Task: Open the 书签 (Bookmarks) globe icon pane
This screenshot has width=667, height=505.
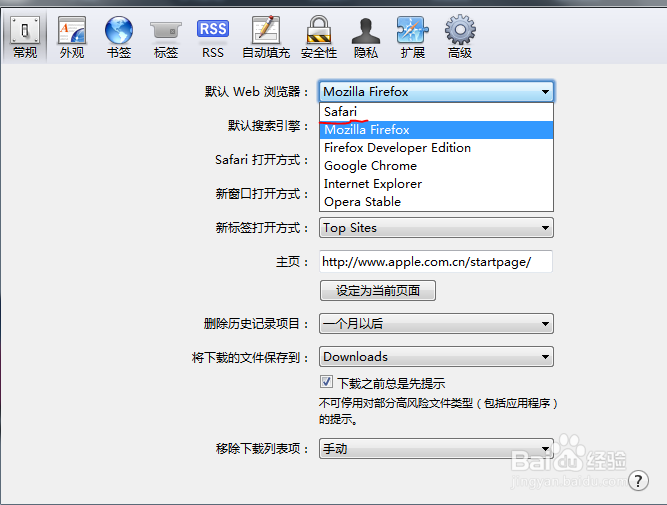Action: pos(119,37)
